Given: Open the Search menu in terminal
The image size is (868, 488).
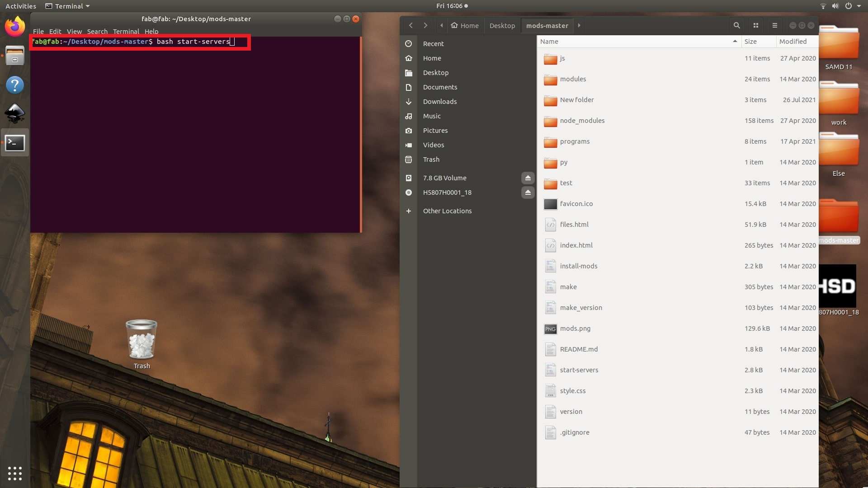Looking at the screenshot, I should click(97, 32).
